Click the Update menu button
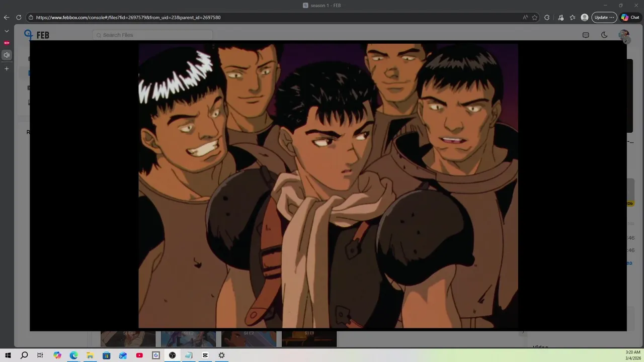Image resolution: width=644 pixels, height=362 pixels. 604,17
